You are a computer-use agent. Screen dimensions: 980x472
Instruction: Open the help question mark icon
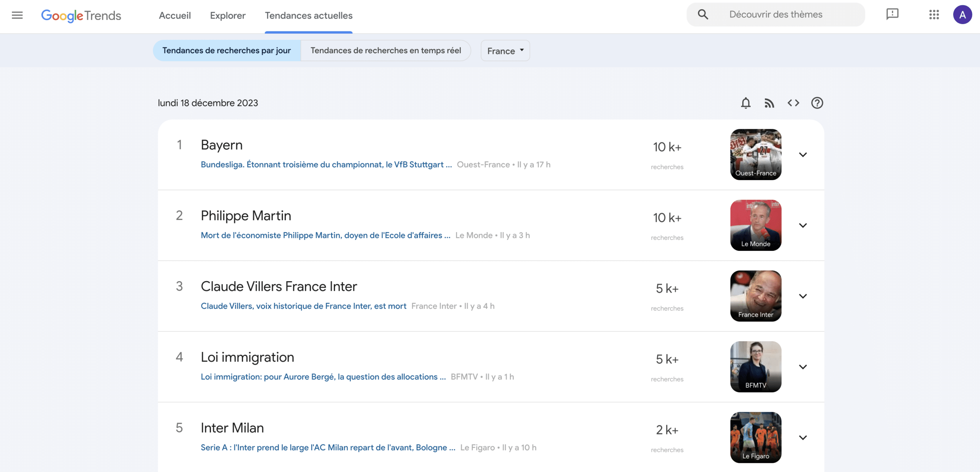(x=817, y=103)
